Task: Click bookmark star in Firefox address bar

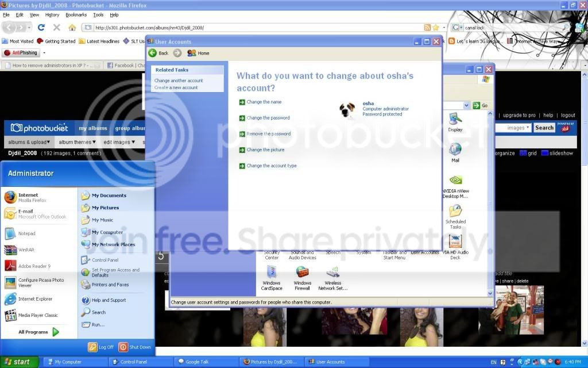Action: tap(435, 28)
